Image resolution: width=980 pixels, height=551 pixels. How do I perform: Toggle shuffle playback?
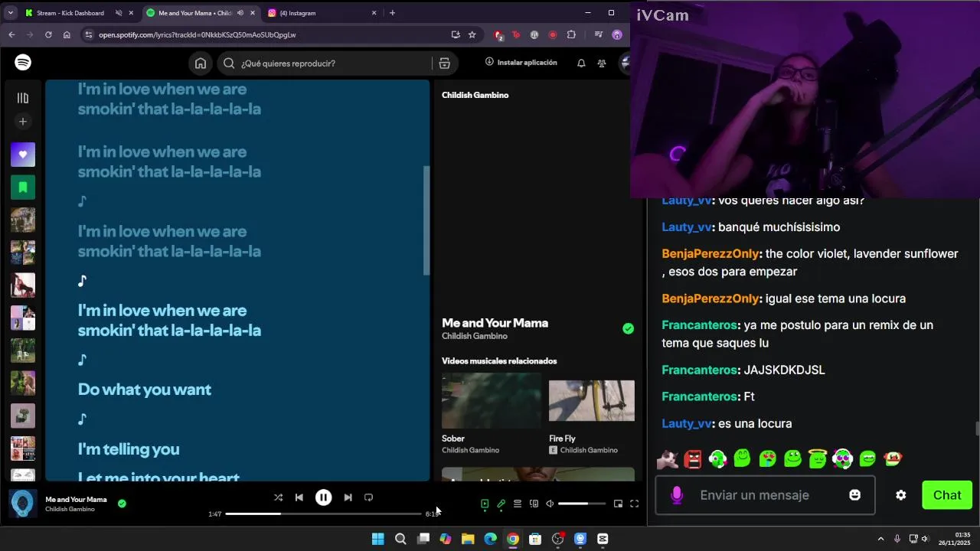click(278, 497)
